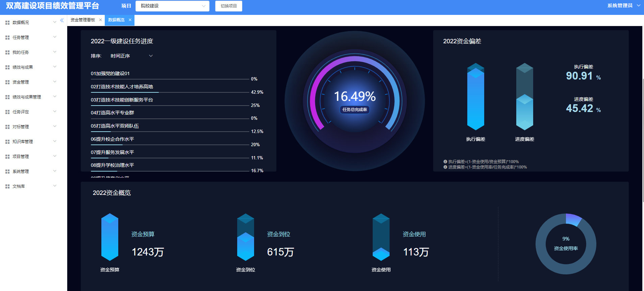Click progress bar for 02打造技术技能人才培养高地
Image resolution: width=644 pixels, height=291 pixels.
click(x=170, y=92)
